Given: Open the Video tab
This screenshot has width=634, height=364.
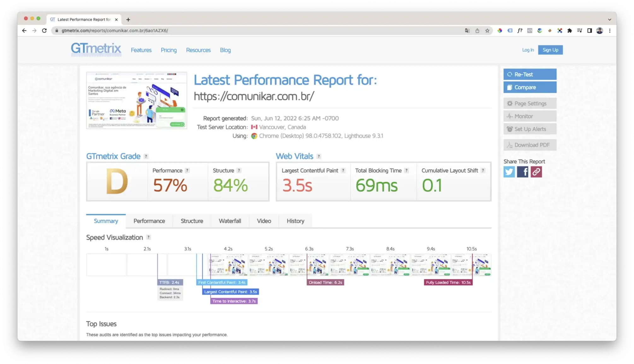Looking at the screenshot, I should [264, 221].
